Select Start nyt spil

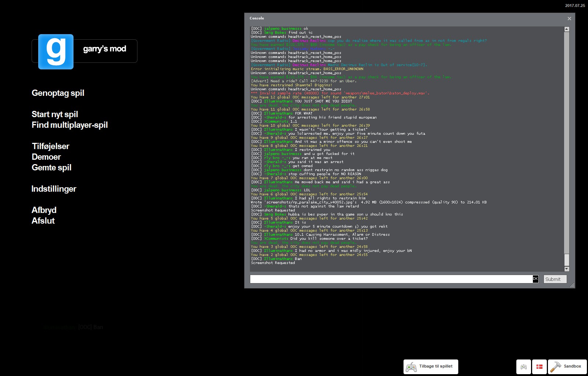[55, 114]
